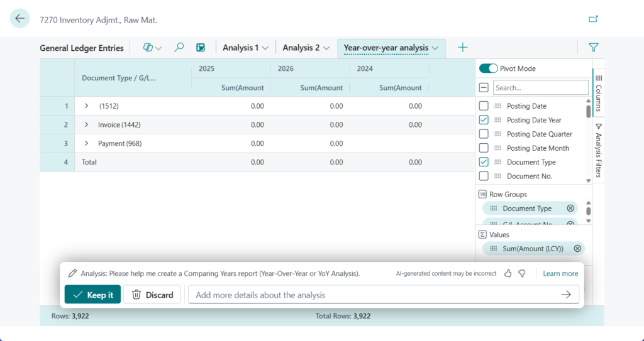
Task: Turn off Pivot Mode switch
Action: 488,68
